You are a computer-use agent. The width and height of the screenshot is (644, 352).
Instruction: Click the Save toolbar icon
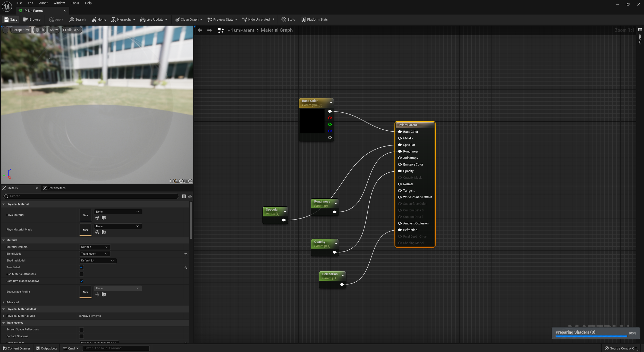[x=7, y=20]
